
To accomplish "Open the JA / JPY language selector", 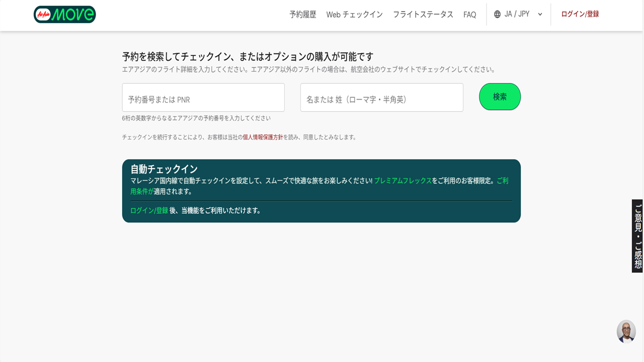I will pyautogui.click(x=517, y=15).
